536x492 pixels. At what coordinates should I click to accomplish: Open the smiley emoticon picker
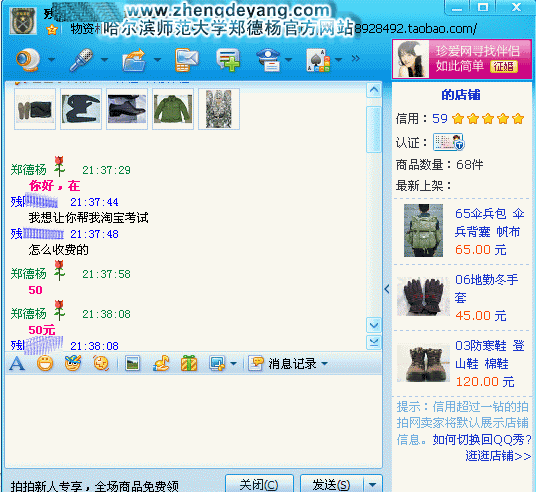(x=45, y=363)
